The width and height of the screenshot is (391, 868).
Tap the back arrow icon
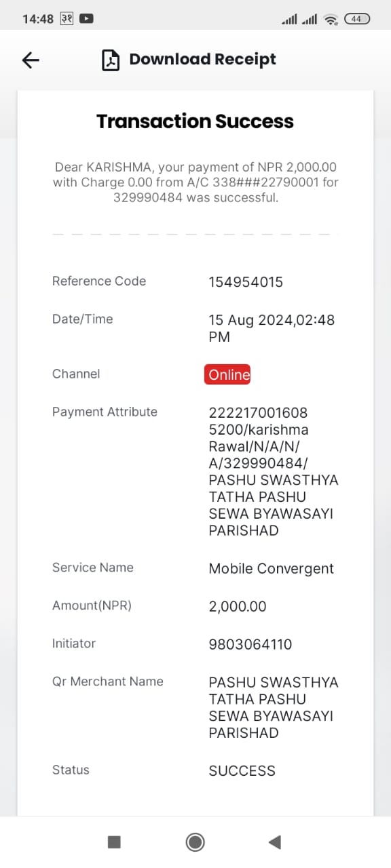click(x=31, y=60)
